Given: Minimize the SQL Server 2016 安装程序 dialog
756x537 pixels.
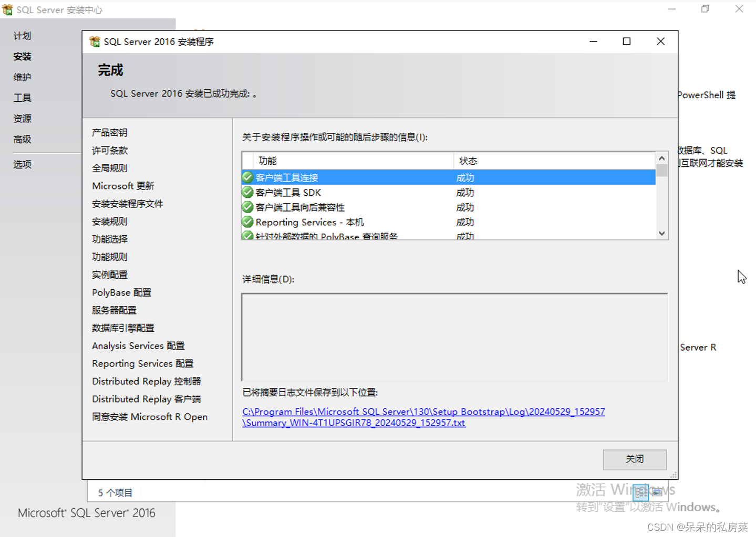Looking at the screenshot, I should click(x=593, y=41).
